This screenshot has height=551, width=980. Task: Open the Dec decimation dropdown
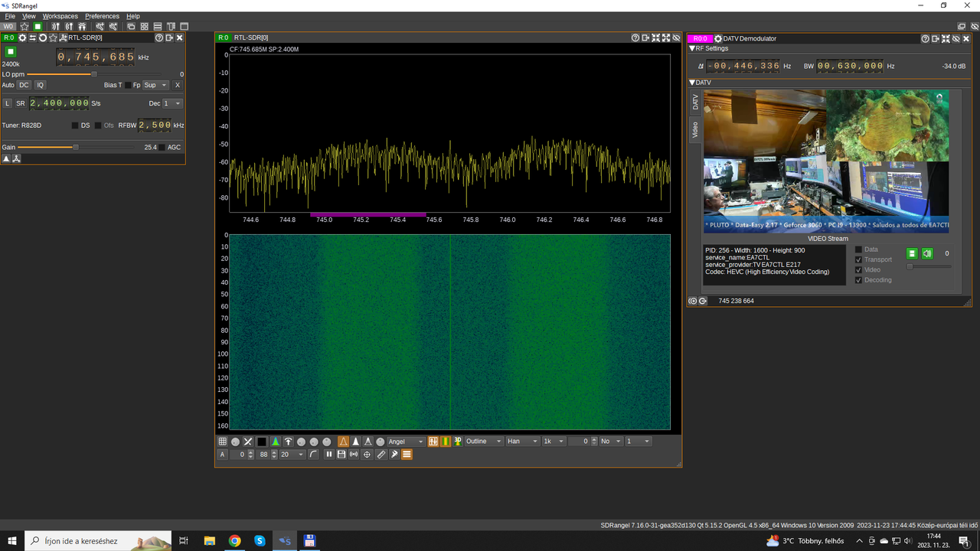tap(172, 103)
